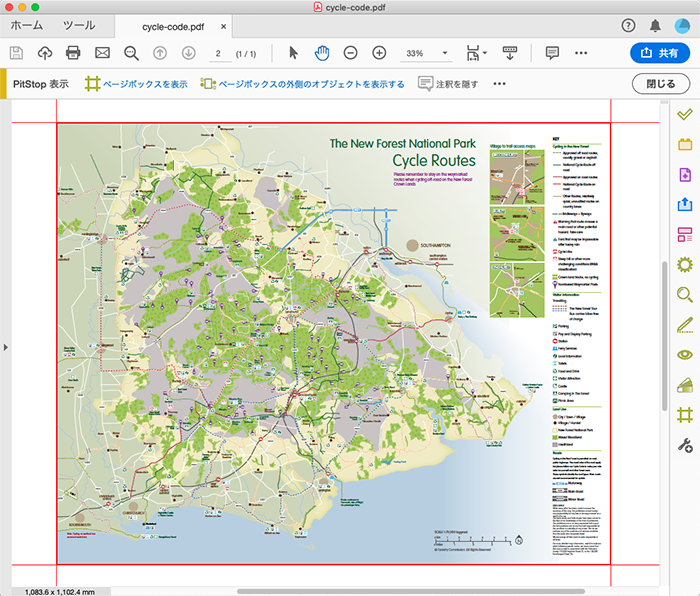Click the page size 1,083.6 x 1,102.4 mm

click(x=60, y=592)
